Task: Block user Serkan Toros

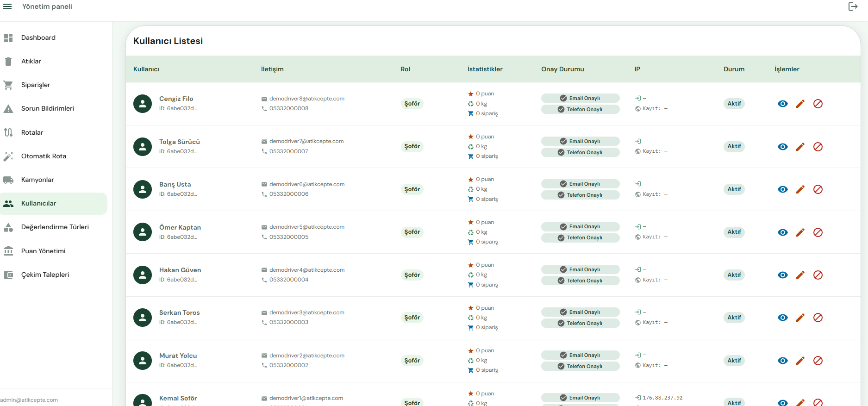Action: tap(818, 318)
